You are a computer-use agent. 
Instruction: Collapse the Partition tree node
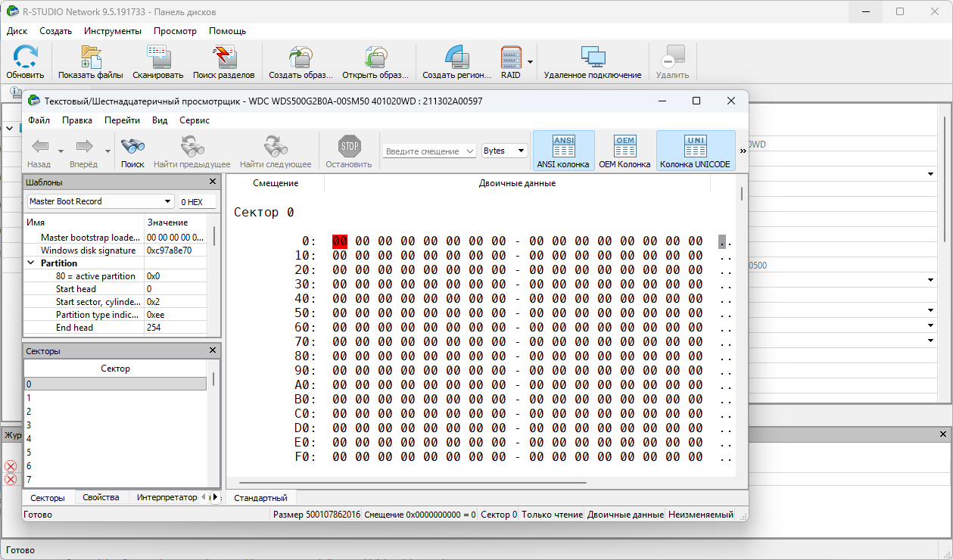pos(32,263)
